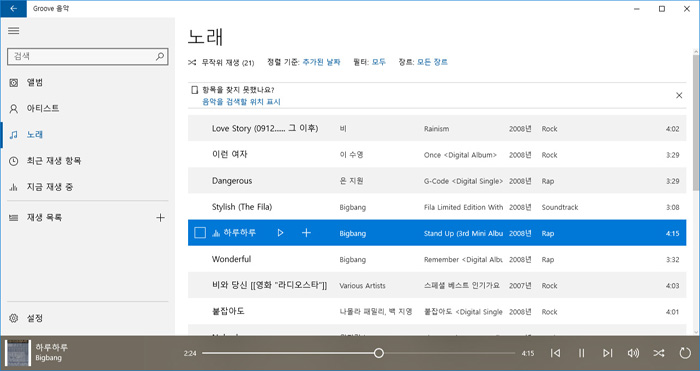Open 설정 settings

point(87,318)
